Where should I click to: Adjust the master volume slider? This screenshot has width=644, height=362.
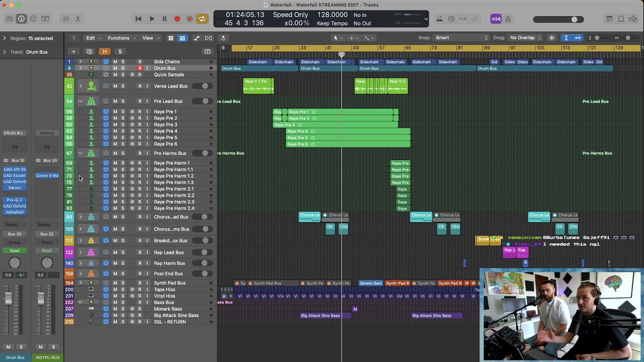tap(558, 19)
